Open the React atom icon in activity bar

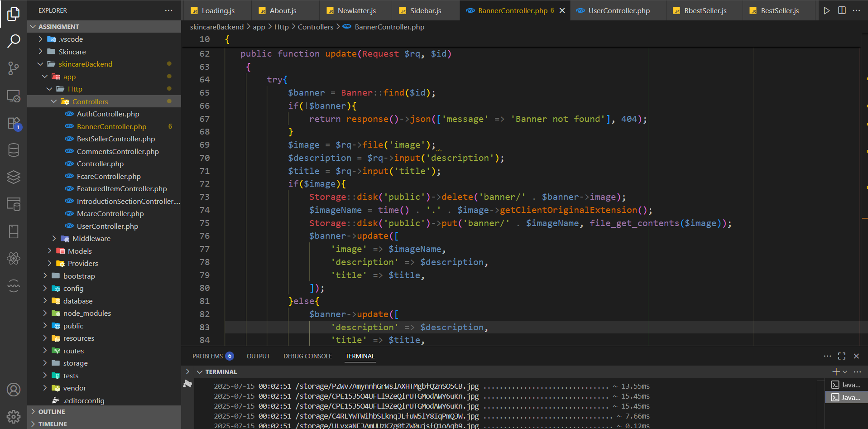coord(14,259)
